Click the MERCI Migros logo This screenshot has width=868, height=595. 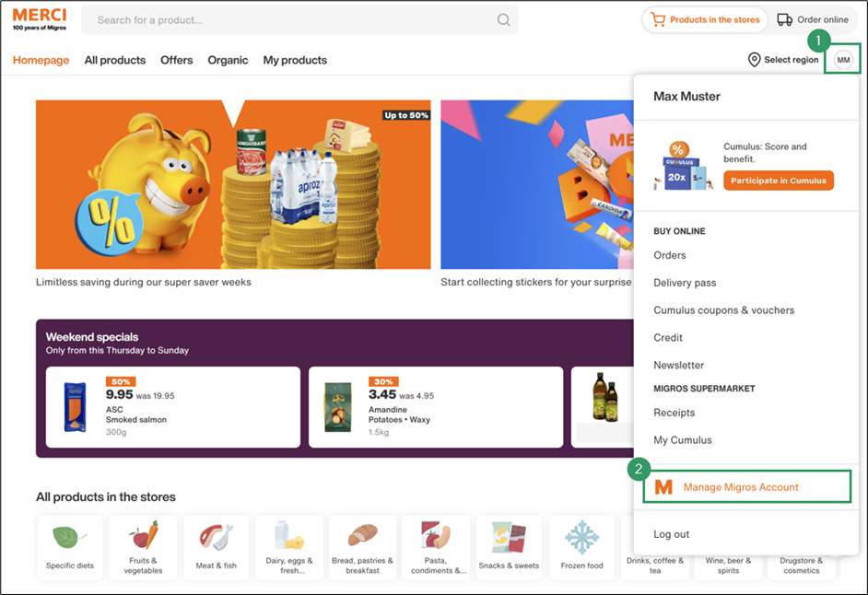click(40, 19)
